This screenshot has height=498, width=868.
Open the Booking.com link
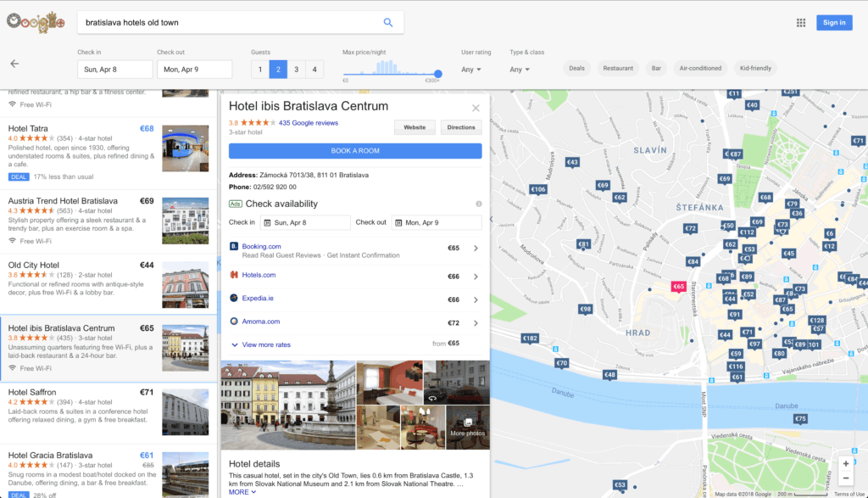point(261,247)
